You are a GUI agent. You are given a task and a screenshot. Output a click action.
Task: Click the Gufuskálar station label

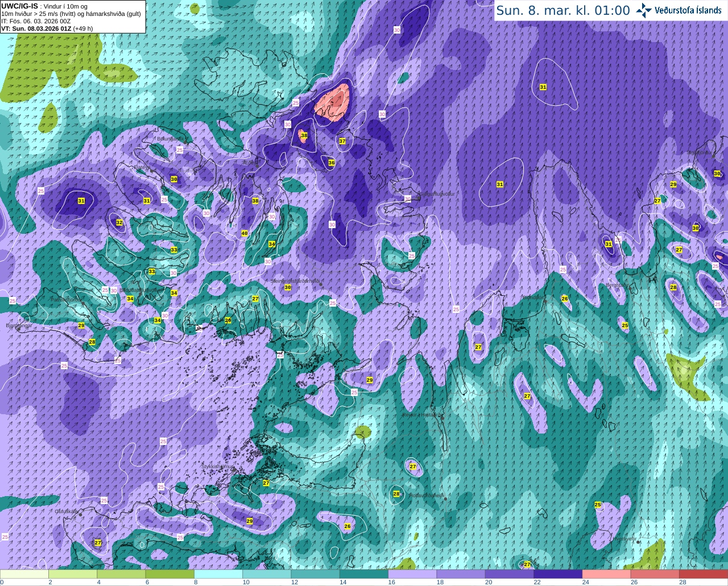[66, 511]
